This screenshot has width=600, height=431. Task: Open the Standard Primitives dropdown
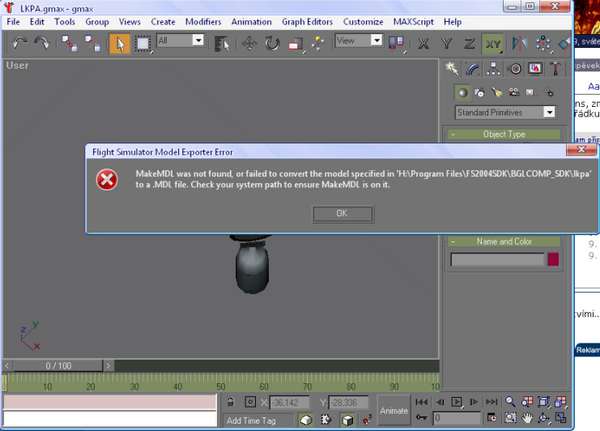pyautogui.click(x=506, y=113)
